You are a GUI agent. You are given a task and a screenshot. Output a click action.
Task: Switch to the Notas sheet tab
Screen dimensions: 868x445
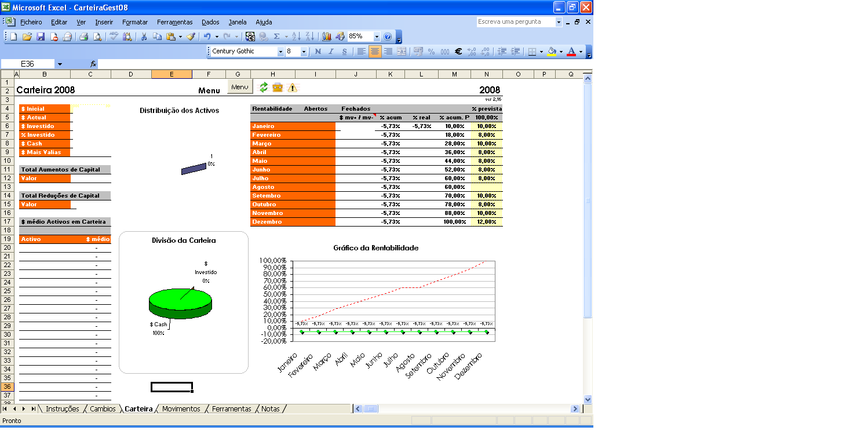[x=270, y=409]
